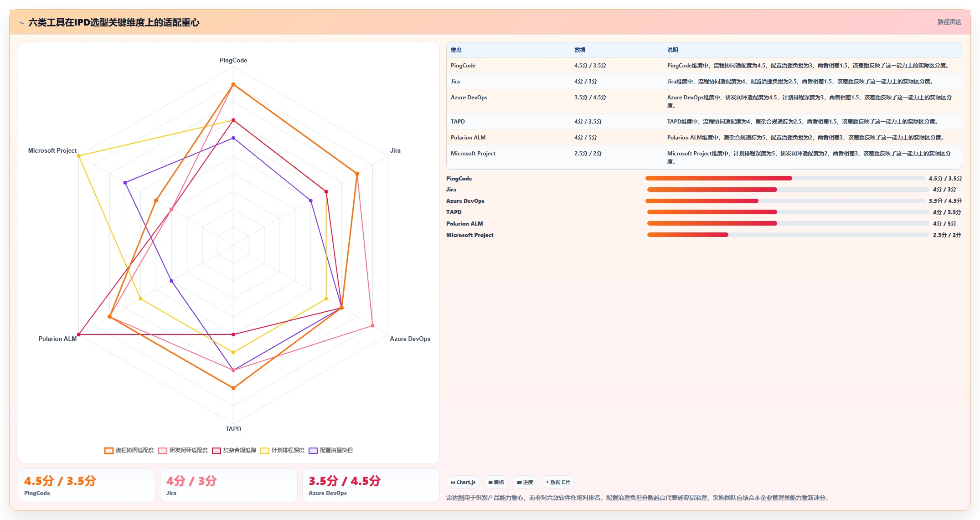The image size is (980, 520).
Task: Click the Chart.js tag chip
Action: click(463, 482)
